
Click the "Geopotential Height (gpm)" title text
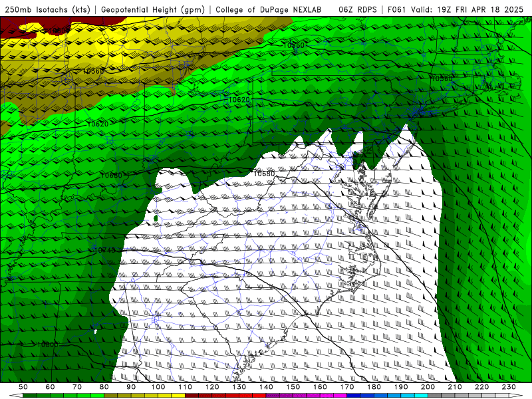[153, 9]
